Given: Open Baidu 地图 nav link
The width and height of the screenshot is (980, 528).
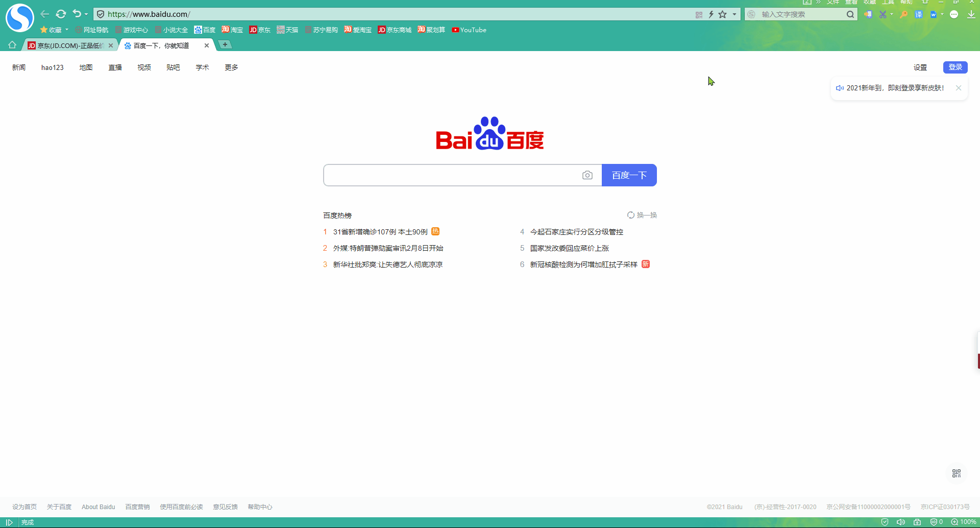Looking at the screenshot, I should tap(86, 67).
